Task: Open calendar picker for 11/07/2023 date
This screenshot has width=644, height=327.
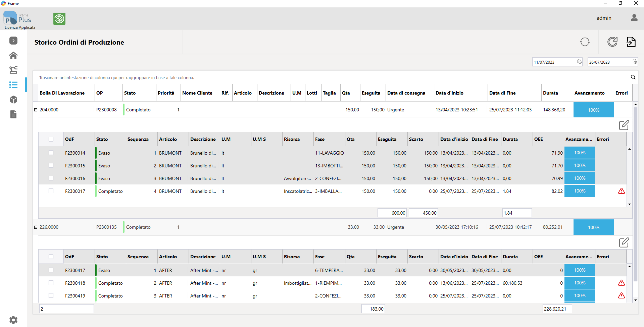Action: (x=579, y=62)
